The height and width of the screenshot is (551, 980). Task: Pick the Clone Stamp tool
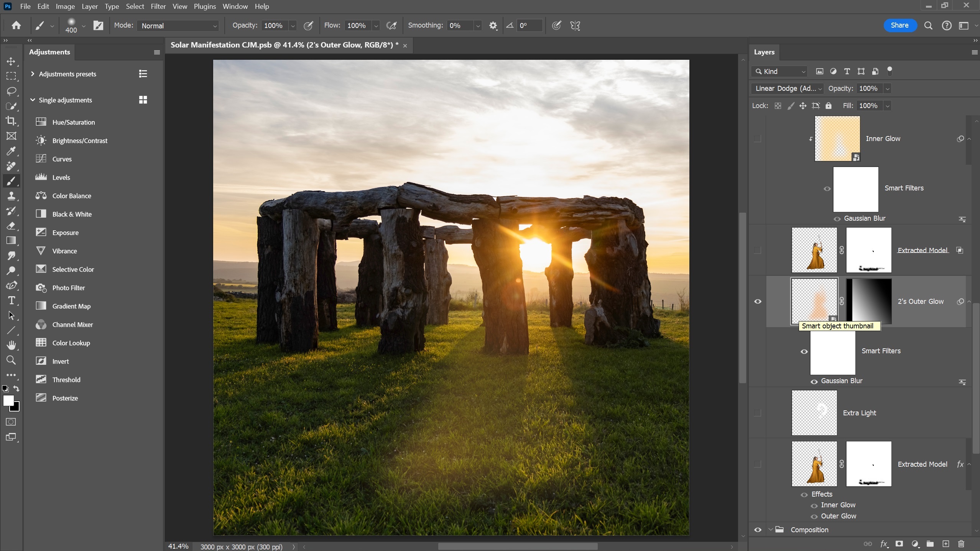(11, 196)
